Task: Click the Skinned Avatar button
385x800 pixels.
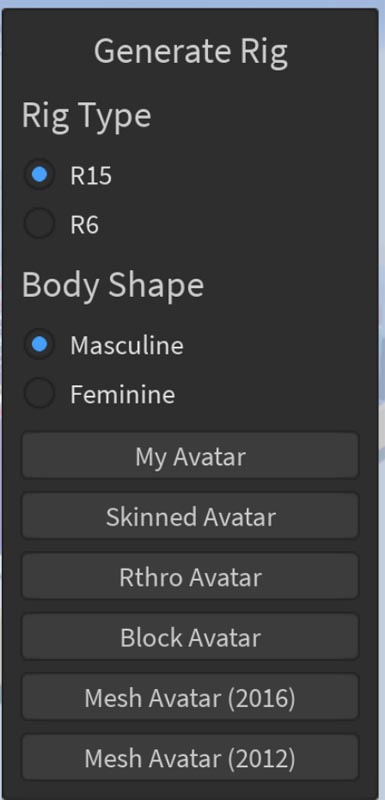Action: click(x=190, y=516)
